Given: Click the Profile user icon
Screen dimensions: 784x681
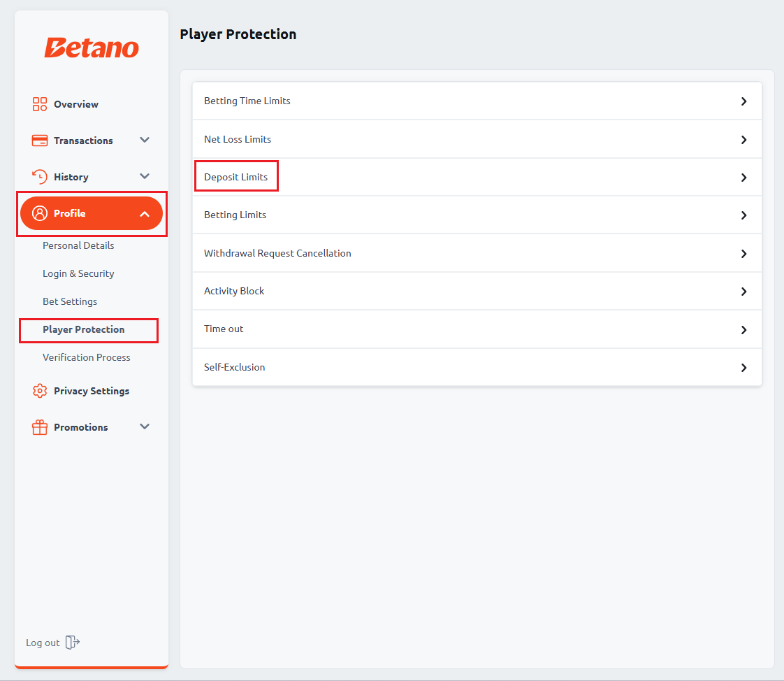Looking at the screenshot, I should pyautogui.click(x=40, y=213).
